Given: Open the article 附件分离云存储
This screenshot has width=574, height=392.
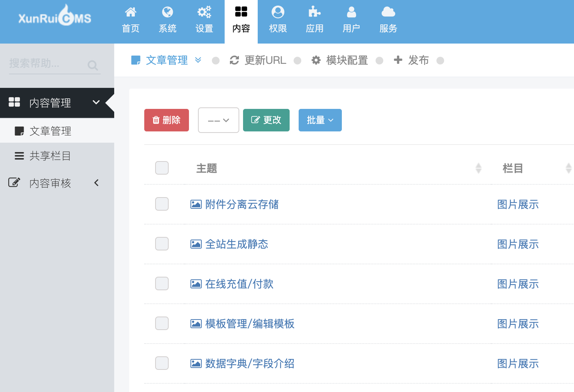Looking at the screenshot, I should [242, 204].
